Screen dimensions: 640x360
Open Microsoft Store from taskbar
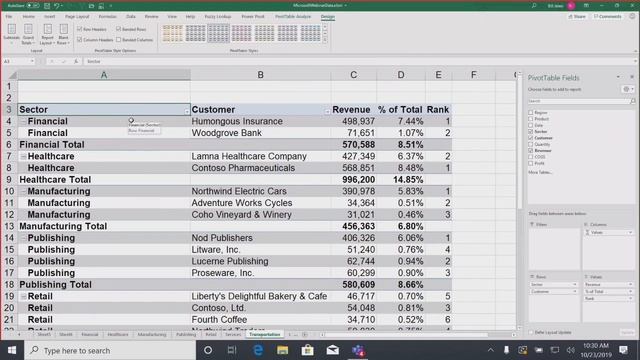307,350
